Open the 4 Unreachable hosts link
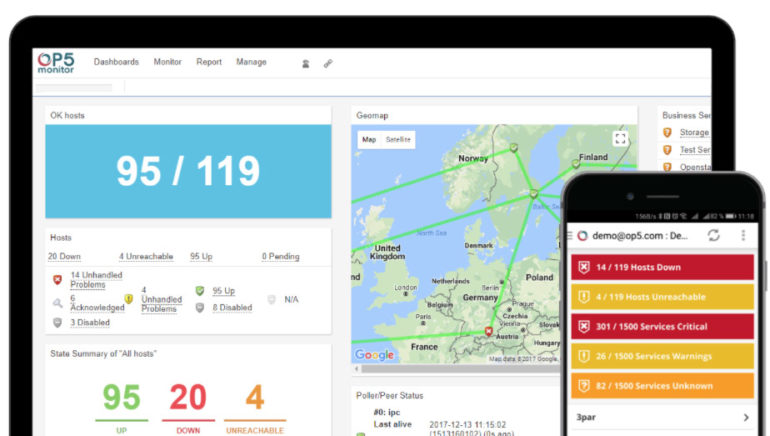Image resolution: width=770 pixels, height=436 pixels. click(x=146, y=256)
